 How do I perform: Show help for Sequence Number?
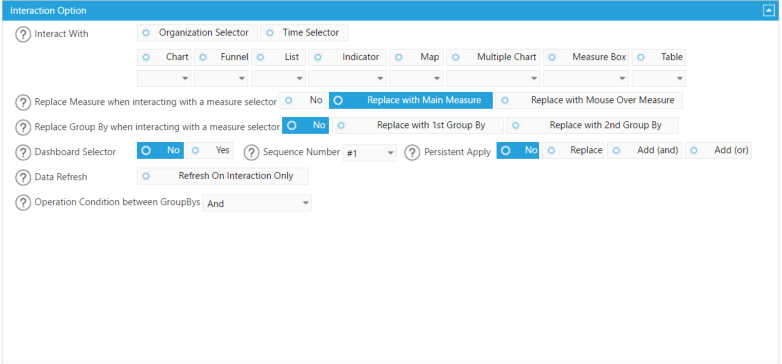coord(252,153)
